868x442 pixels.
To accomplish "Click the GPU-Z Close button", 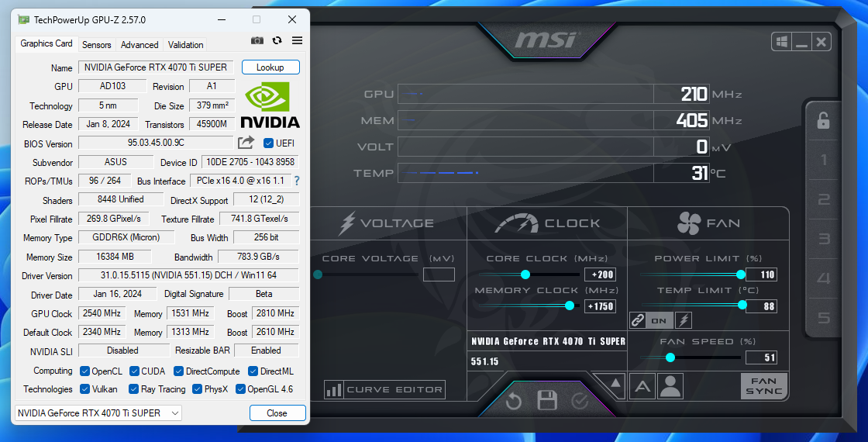I will pos(277,413).
